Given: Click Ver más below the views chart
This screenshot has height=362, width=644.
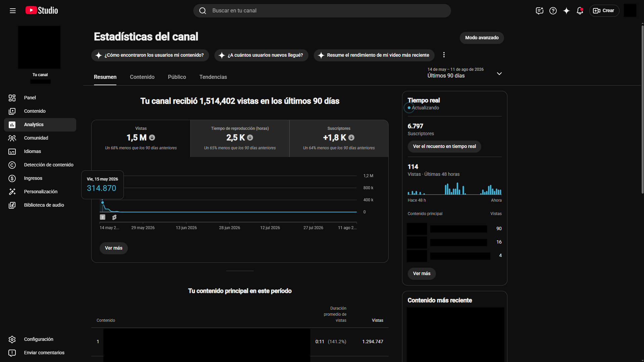Looking at the screenshot, I should (114, 248).
